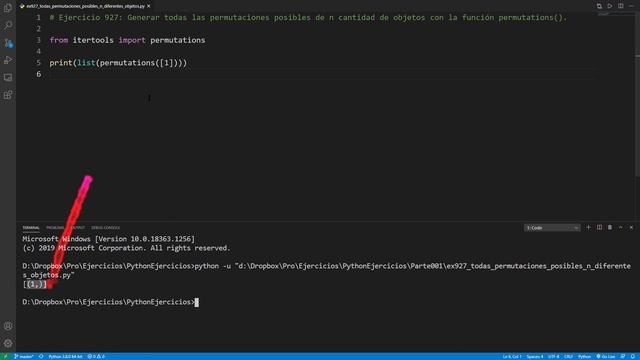Image resolution: width=640 pixels, height=360 pixels.
Task: Change end of line sequence CRLF
Action: [569, 356]
